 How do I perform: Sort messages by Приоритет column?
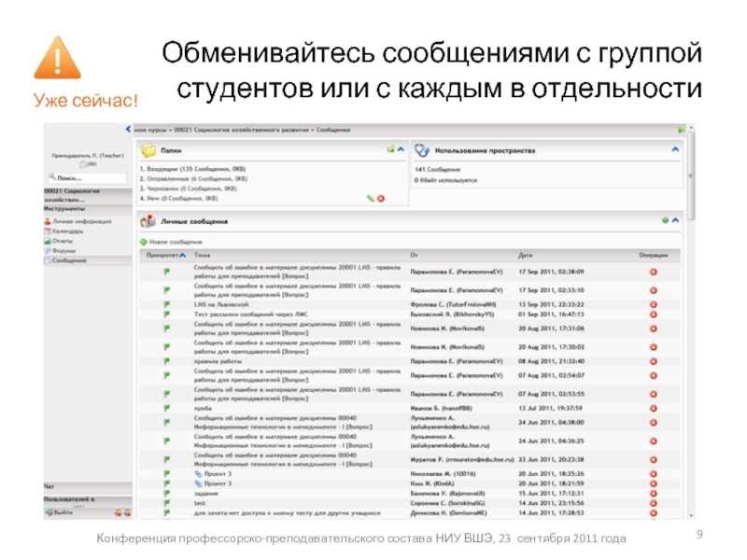coord(166,255)
